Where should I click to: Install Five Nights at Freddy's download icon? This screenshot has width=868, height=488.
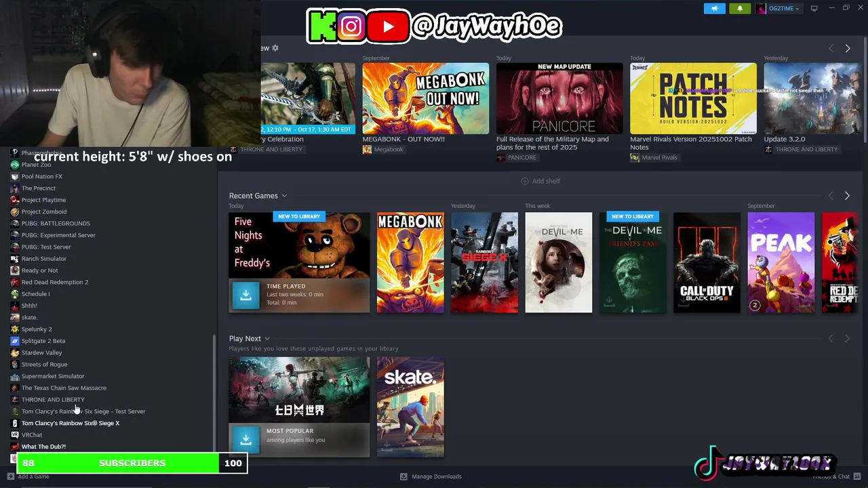pos(245,296)
